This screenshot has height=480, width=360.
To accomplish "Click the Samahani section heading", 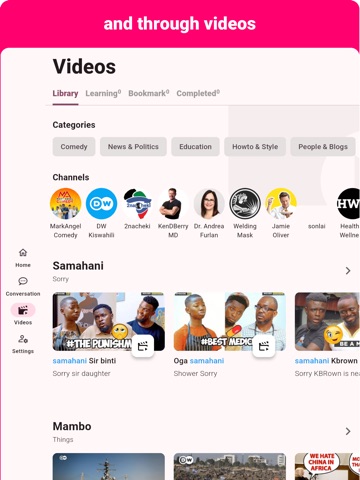I will 78,266.
